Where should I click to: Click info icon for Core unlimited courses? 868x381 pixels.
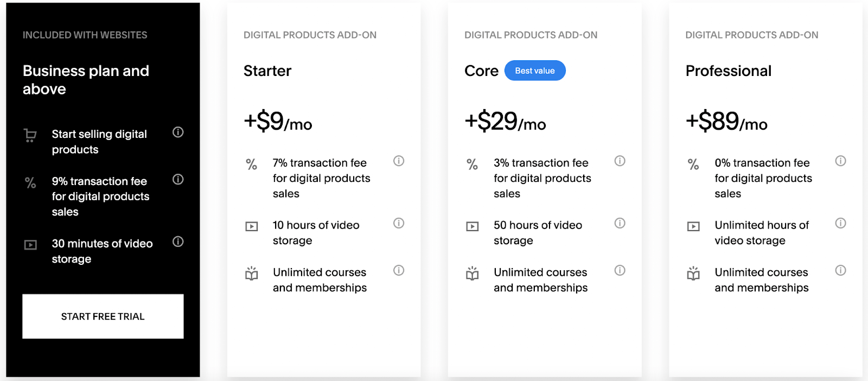(620, 270)
